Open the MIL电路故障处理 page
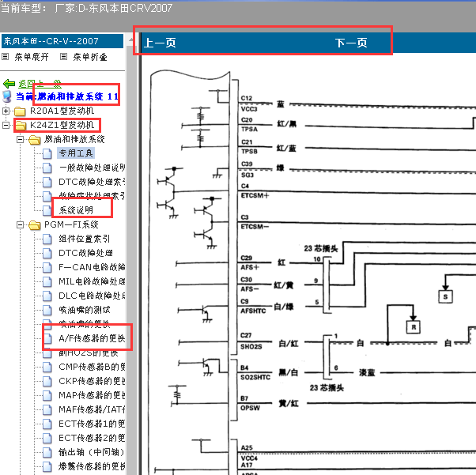The height and width of the screenshot is (475, 476). point(92,281)
